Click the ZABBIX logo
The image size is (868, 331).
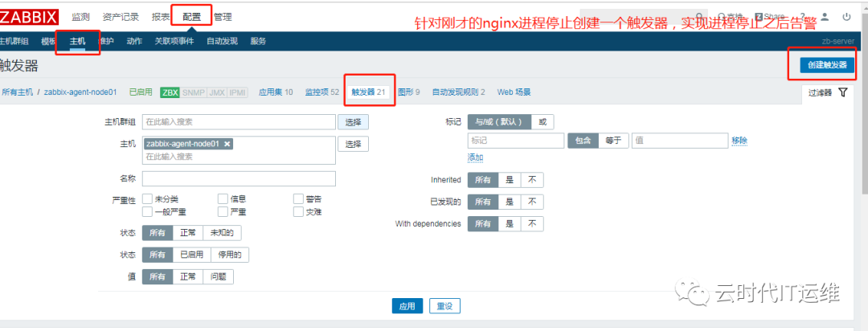point(29,17)
